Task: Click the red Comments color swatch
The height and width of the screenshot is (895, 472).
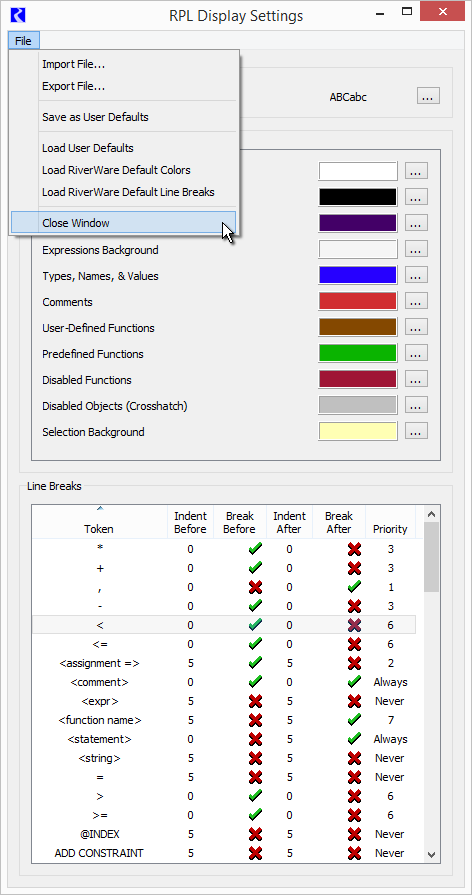Action: [x=358, y=301]
